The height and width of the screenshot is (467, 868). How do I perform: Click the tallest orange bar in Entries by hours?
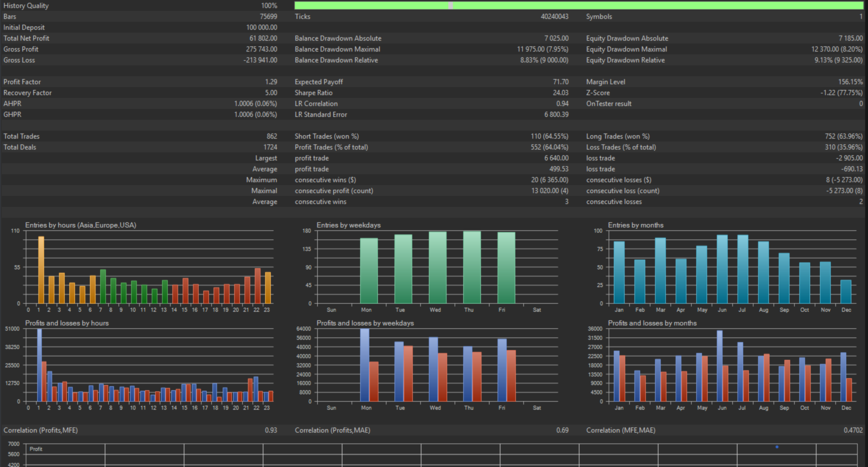(41, 270)
